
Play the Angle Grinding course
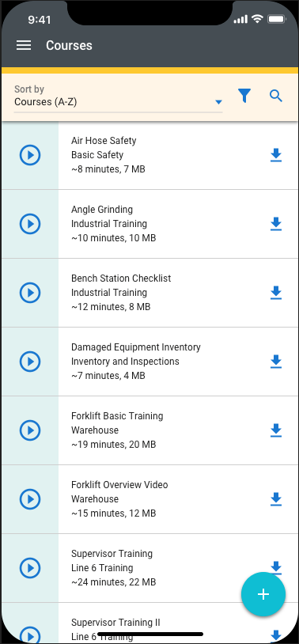coord(30,224)
